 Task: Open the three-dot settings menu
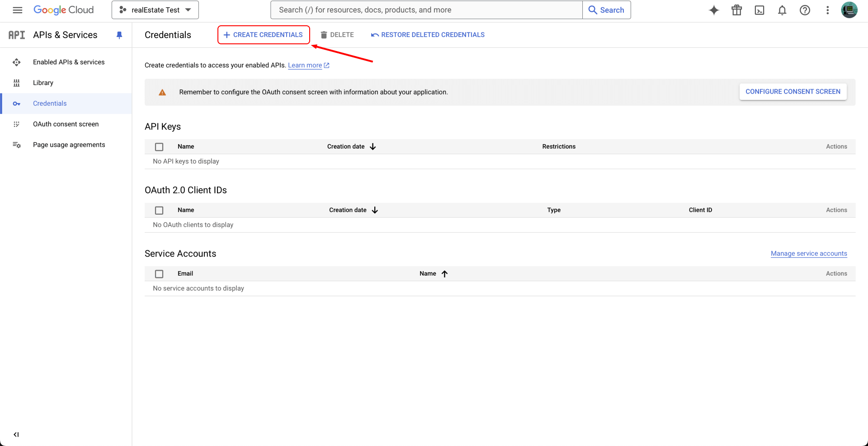(827, 10)
